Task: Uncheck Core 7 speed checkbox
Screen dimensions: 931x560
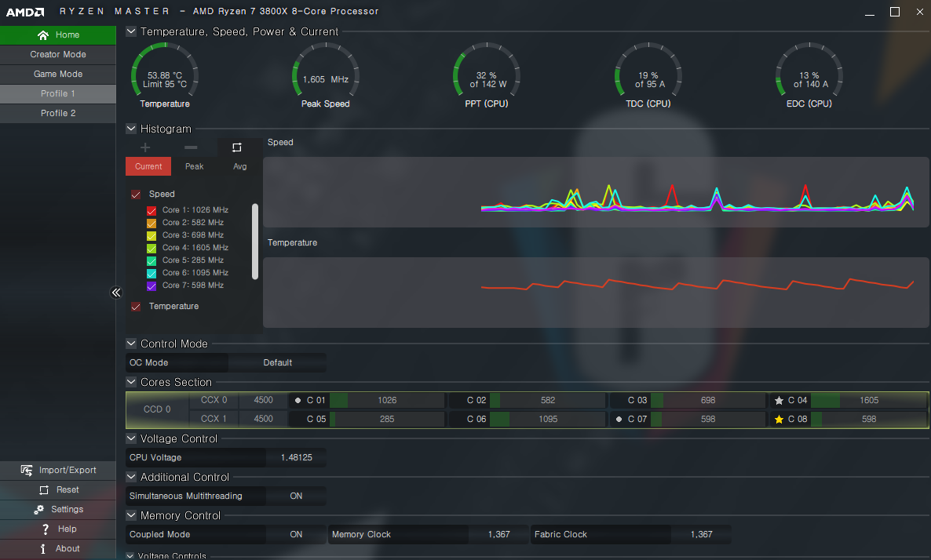Action: (152, 286)
